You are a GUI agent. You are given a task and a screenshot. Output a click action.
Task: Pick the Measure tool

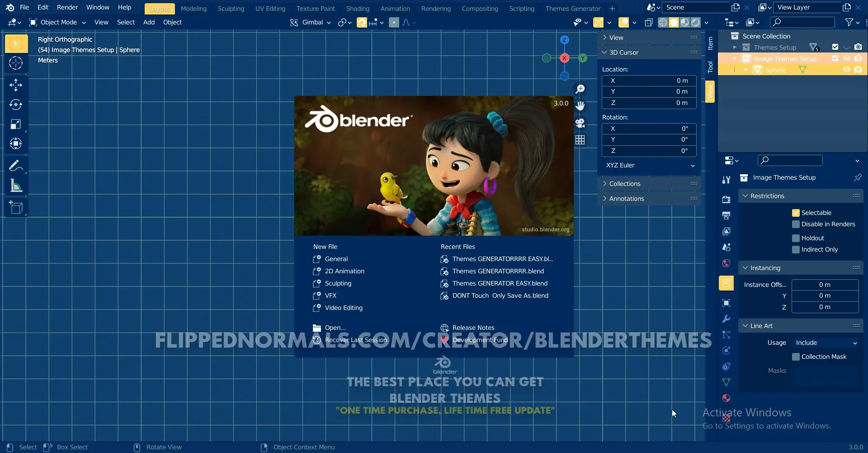(x=16, y=186)
